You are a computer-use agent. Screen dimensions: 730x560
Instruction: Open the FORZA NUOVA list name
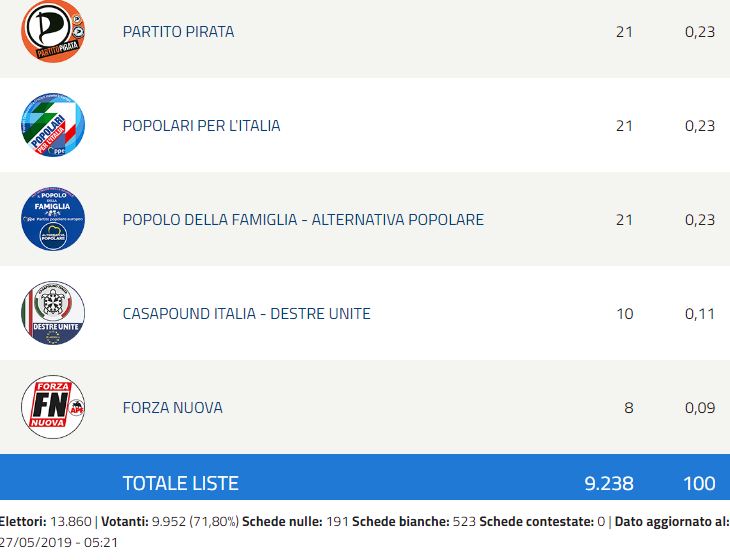tap(173, 408)
